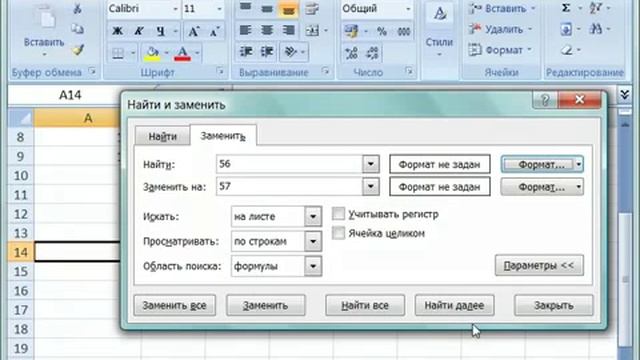Click the Заменить на field with 57
The image size is (640, 360).
click(x=289, y=187)
